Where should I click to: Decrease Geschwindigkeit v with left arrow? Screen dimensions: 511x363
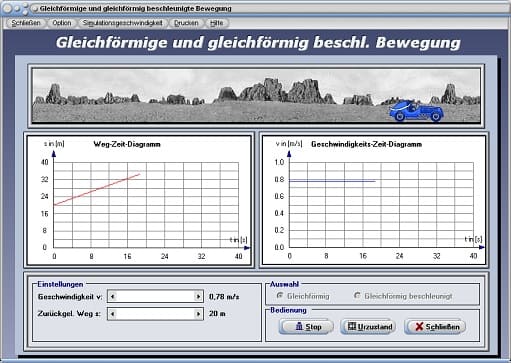pyautogui.click(x=113, y=296)
